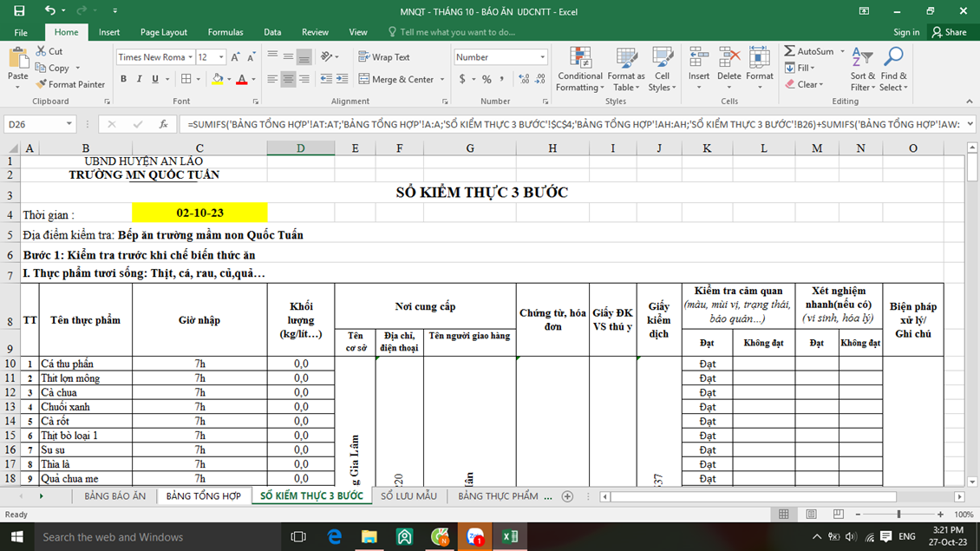
Task: Click the Save icon in quick access toolbar
Action: point(18,11)
